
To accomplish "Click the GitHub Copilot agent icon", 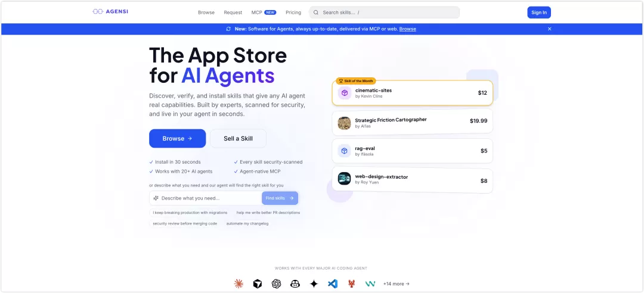I will tap(295, 283).
